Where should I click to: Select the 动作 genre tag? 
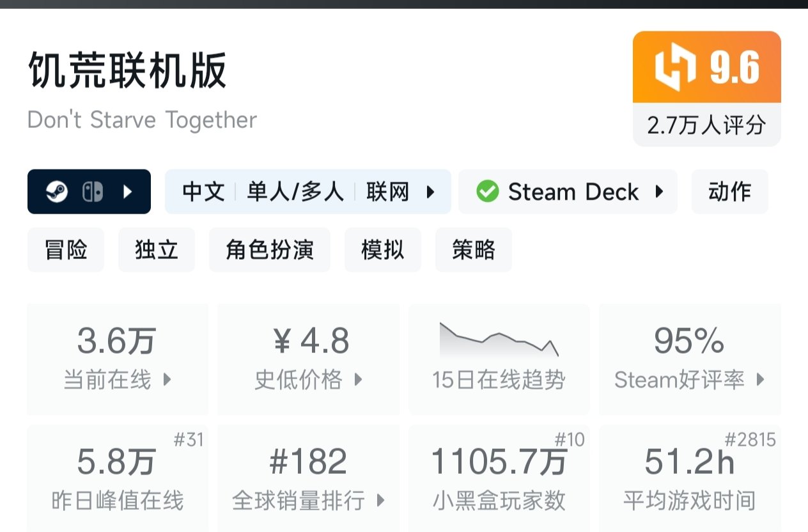coord(729,192)
